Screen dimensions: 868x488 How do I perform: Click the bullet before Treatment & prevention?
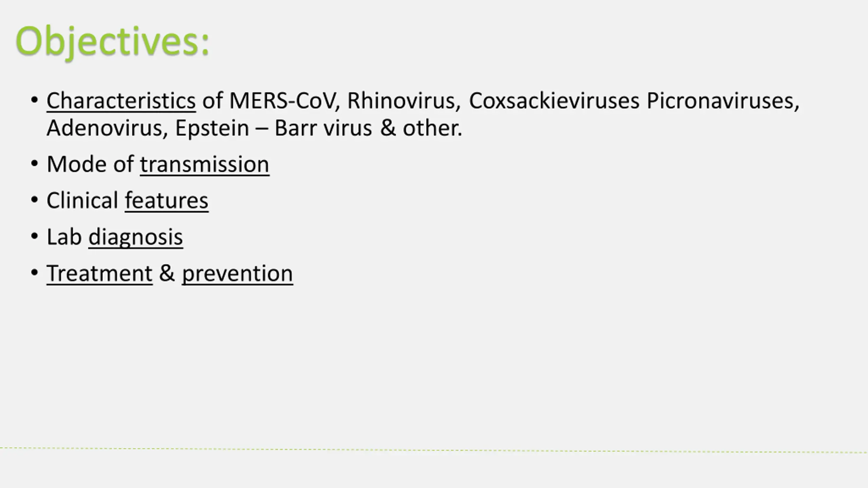(x=34, y=272)
